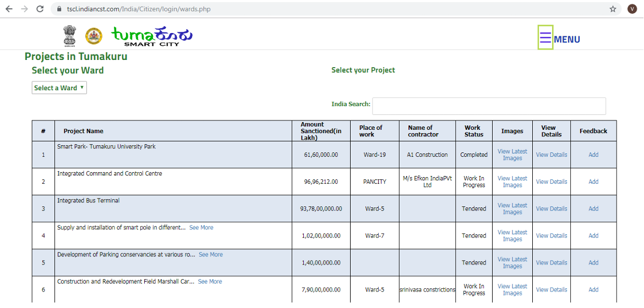Viewport: 644px width, 308px height.
Task: Click the Tumakuru Smart City logo
Action: 152,36
